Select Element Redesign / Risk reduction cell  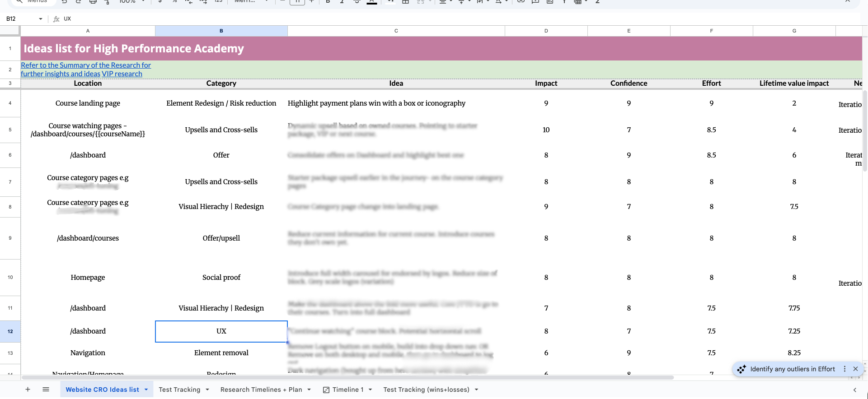coord(221,103)
